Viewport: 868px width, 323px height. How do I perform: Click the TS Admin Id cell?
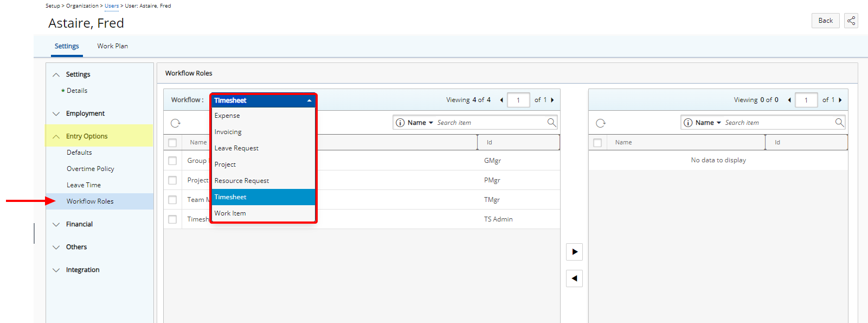[498, 219]
